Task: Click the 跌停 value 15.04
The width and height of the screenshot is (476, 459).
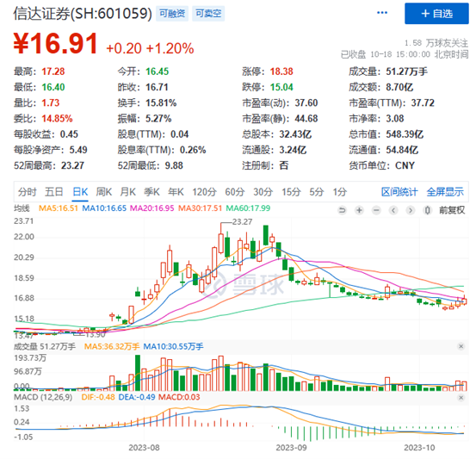Action: pos(281,88)
